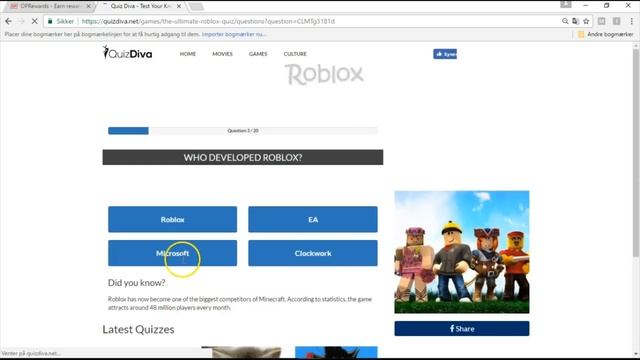This screenshot has width=640, height=360.
Task: Click the Roblox logo header
Action: [324, 74]
